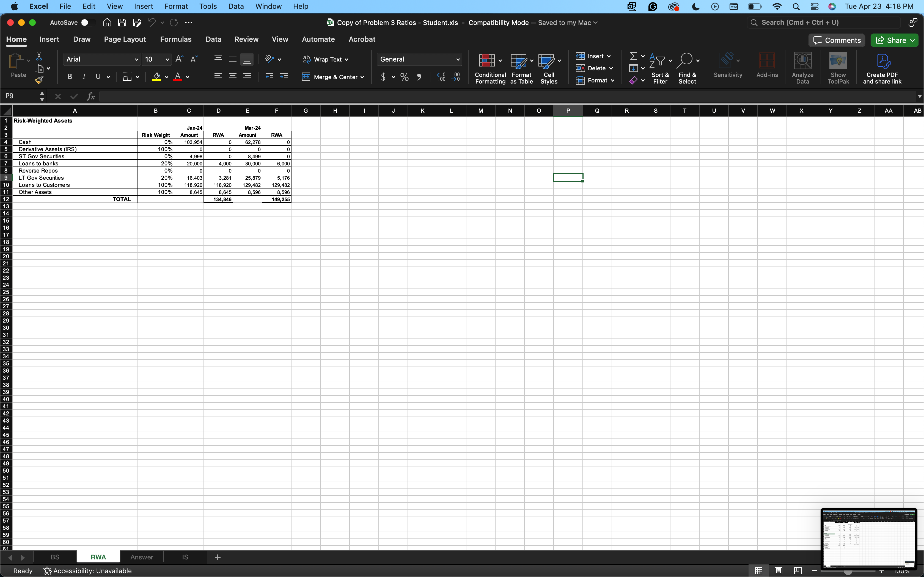
Task: Expand the Merge & Center dropdown
Action: (362, 77)
